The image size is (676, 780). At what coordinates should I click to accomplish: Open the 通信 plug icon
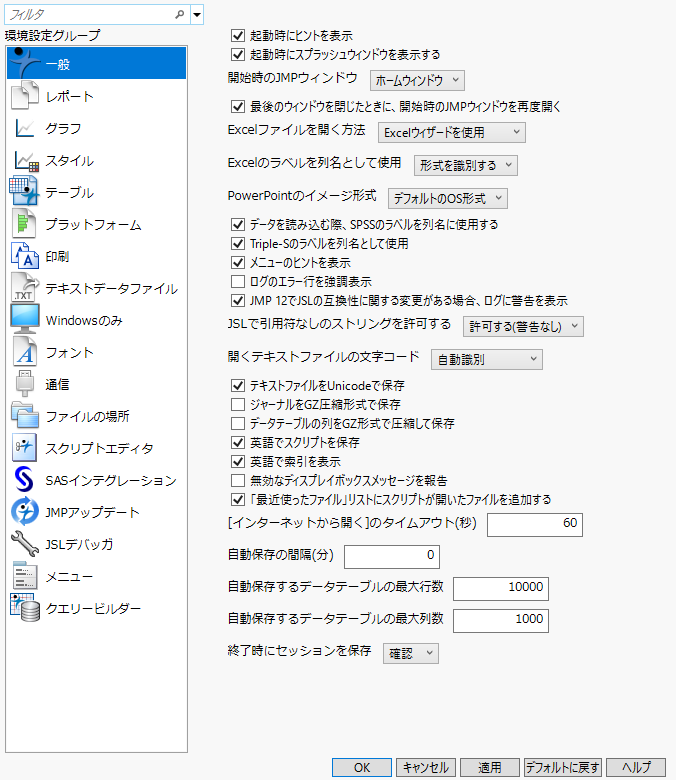click(24, 383)
